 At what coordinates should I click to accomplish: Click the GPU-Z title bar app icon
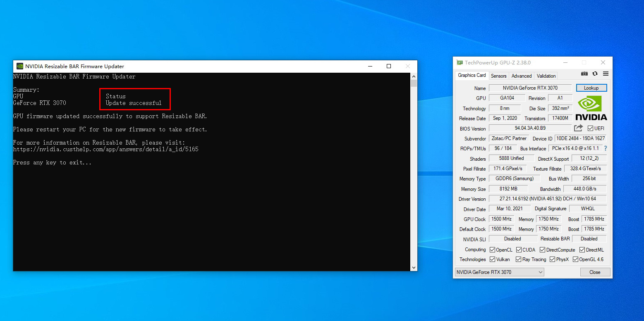[460, 63]
